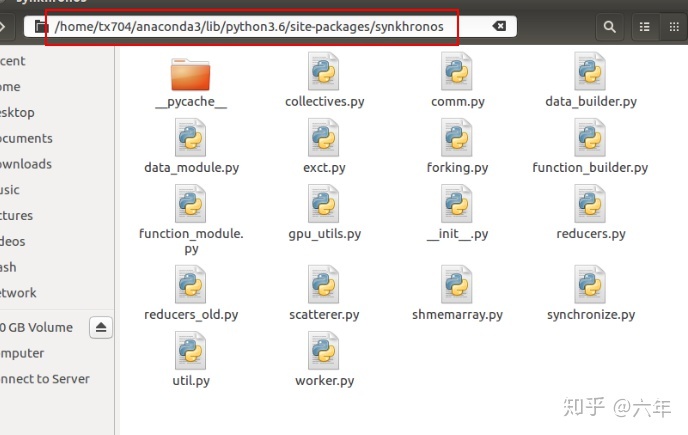This screenshot has height=435, width=688.
Task: Switch to list view
Action: [x=645, y=27]
